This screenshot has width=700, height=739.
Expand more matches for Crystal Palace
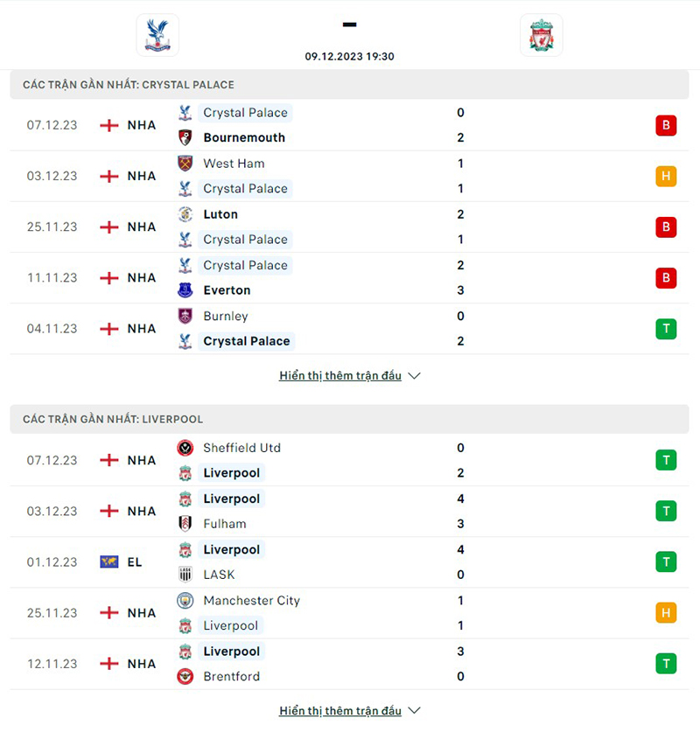[341, 375]
